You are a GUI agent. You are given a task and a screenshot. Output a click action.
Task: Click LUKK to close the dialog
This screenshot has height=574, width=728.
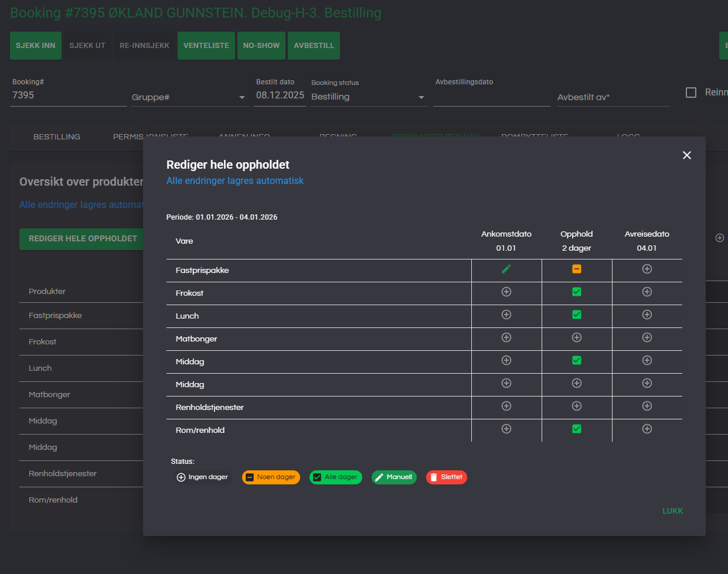[672, 511]
